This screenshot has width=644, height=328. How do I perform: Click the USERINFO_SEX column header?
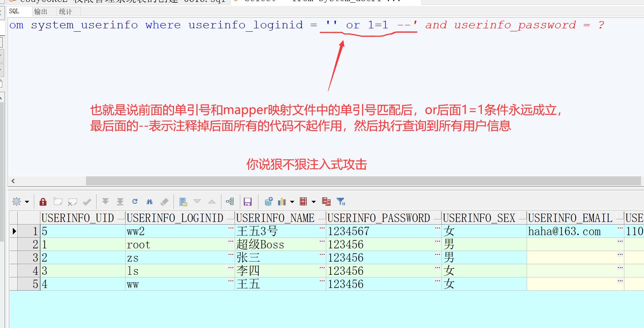484,218
